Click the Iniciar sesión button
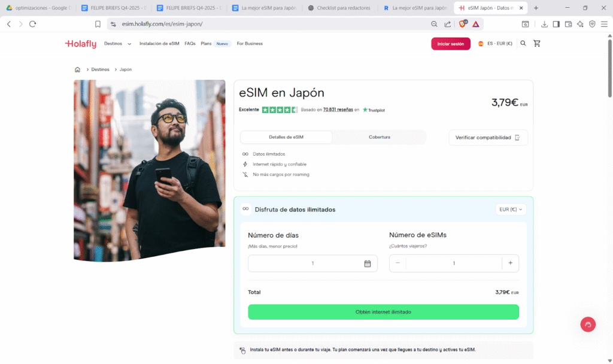This screenshot has width=613, height=364. [x=450, y=44]
